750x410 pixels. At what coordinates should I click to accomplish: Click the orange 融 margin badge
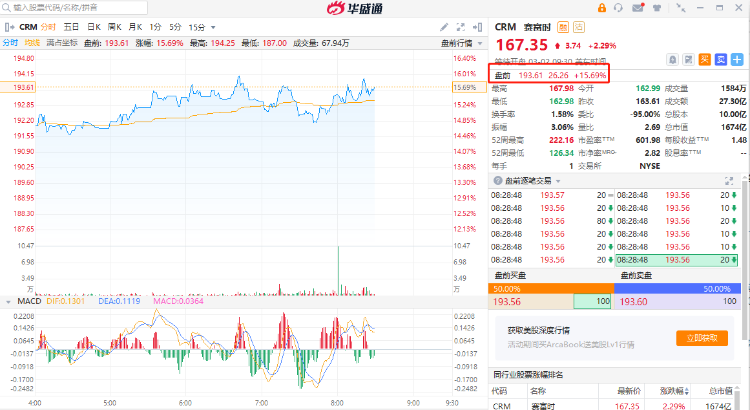(x=563, y=27)
